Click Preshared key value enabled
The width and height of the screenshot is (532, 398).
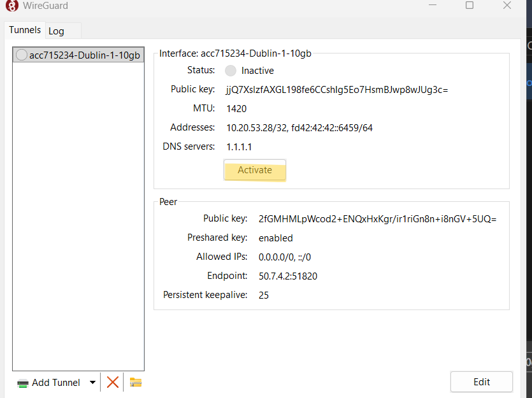pos(275,238)
